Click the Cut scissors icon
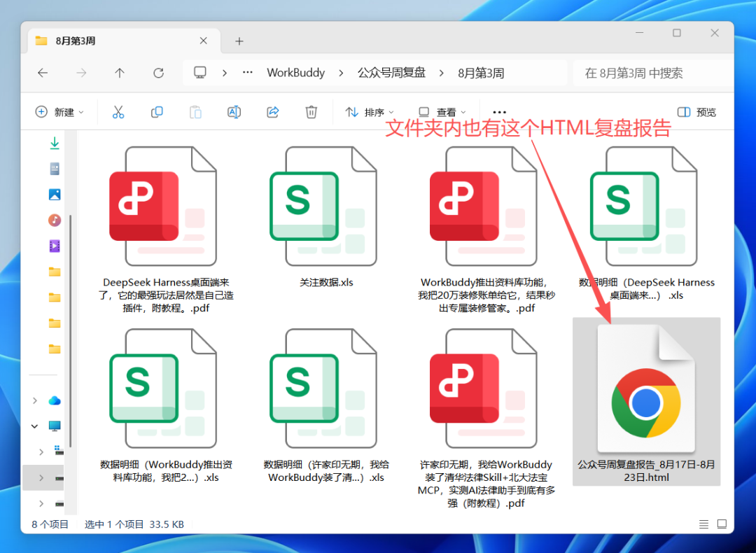This screenshot has height=553, width=756. point(118,112)
